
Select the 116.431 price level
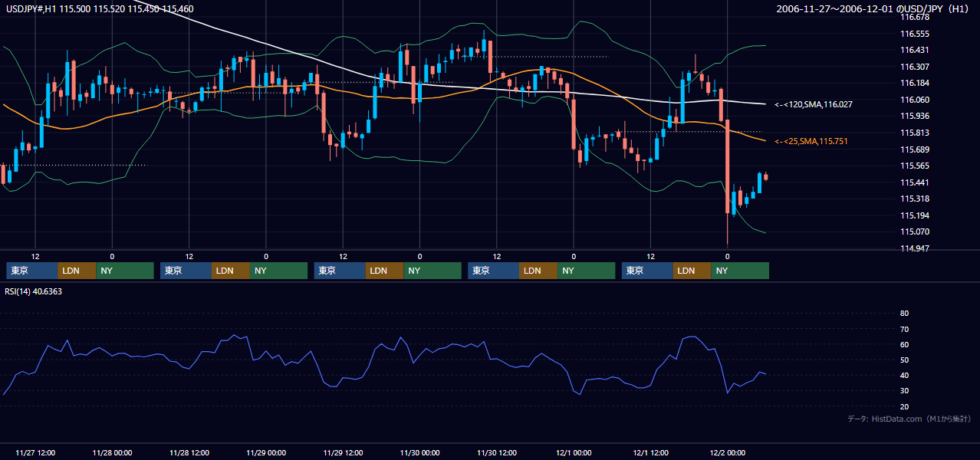tap(915, 50)
